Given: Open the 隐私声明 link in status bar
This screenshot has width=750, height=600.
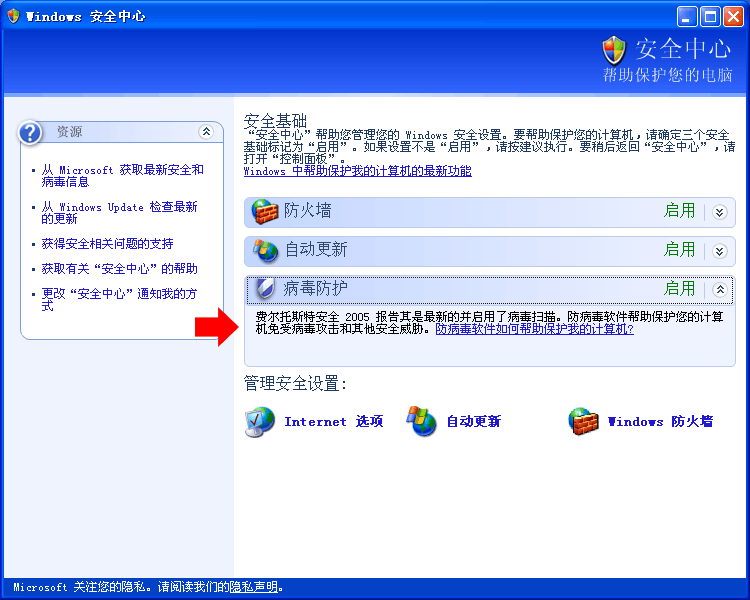Looking at the screenshot, I should [x=254, y=587].
